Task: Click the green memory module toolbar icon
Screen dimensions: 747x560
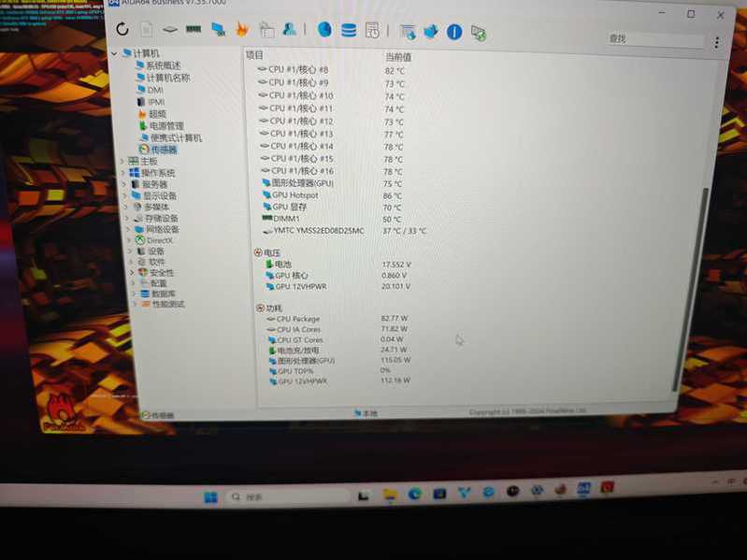Action: [x=194, y=30]
